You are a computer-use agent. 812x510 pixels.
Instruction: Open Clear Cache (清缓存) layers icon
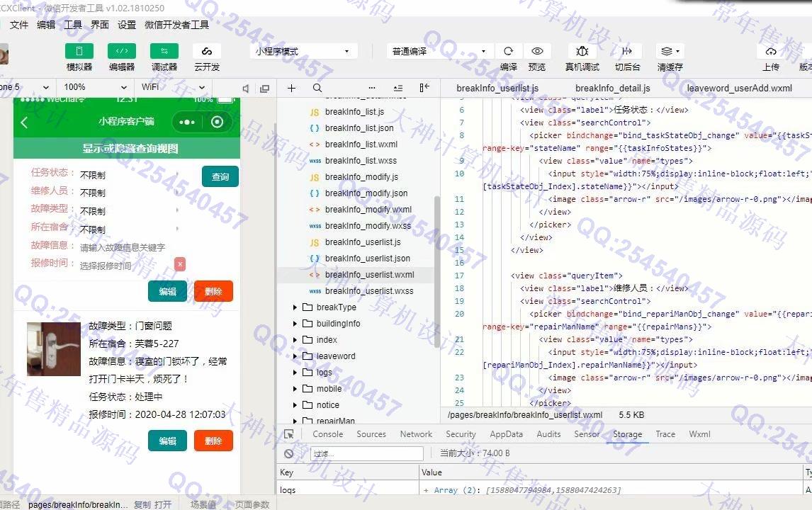tap(670, 51)
